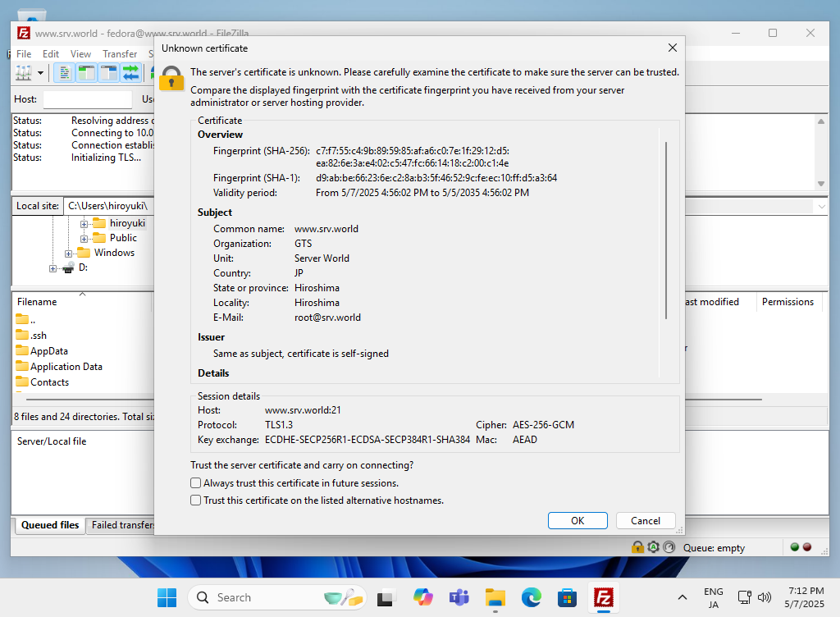
Task: Click the message log scroll up arrow
Action: (x=820, y=121)
